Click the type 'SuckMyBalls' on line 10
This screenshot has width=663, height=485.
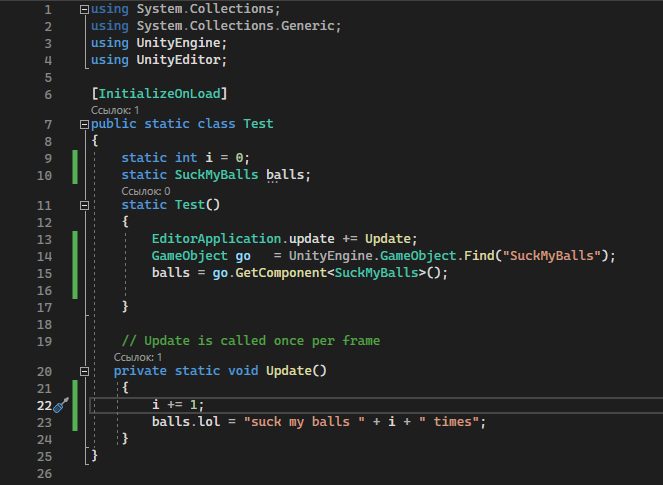point(216,175)
